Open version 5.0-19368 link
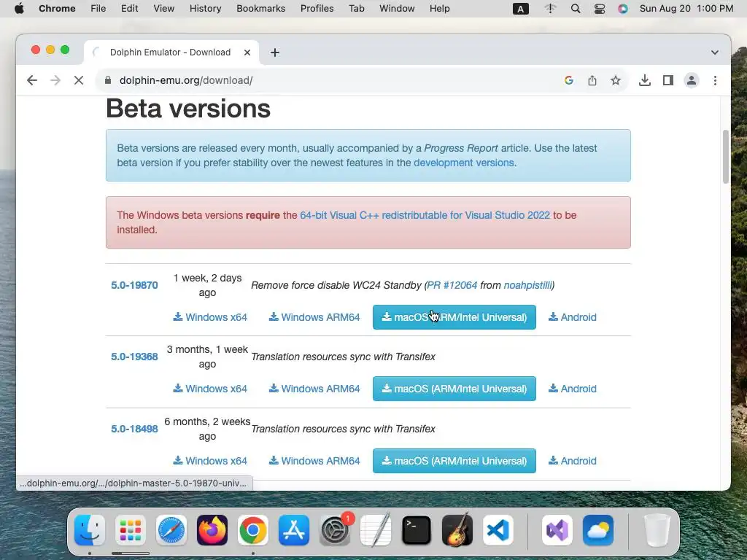This screenshot has width=747, height=560. point(134,357)
